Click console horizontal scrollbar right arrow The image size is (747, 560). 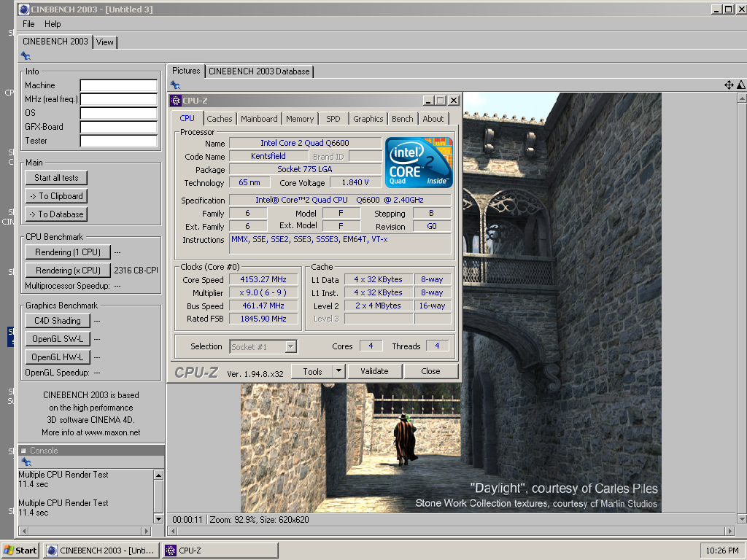147,531
